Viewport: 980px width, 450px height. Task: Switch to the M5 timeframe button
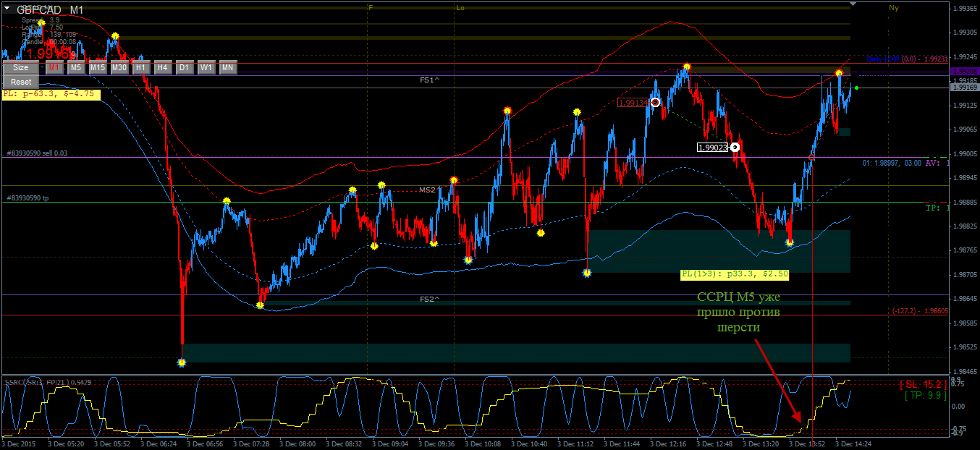tap(76, 67)
